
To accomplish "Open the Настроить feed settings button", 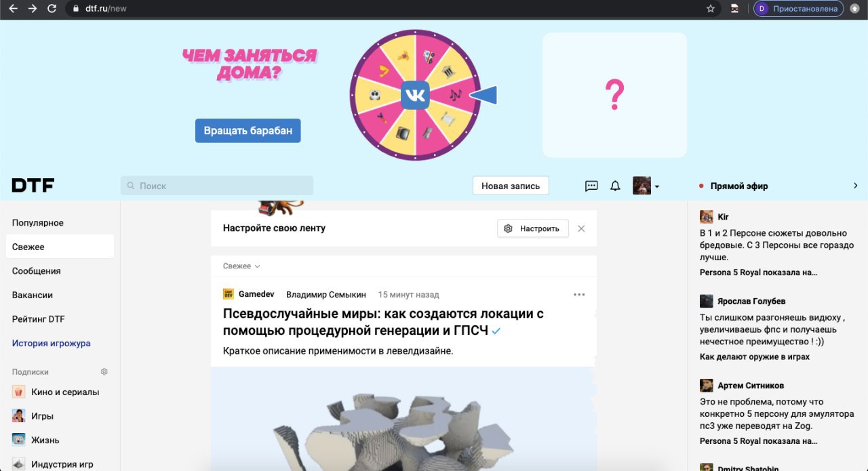I will pos(533,229).
